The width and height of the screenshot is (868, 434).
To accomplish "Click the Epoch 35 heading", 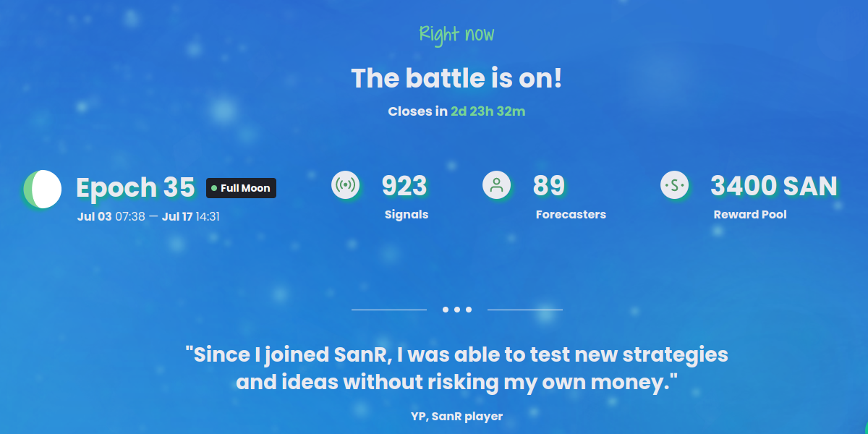I will 136,187.
